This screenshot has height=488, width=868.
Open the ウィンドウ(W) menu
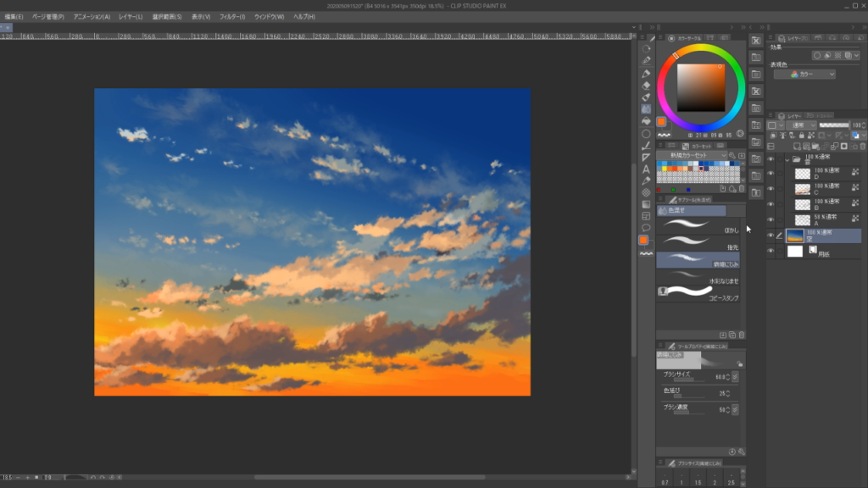pyautogui.click(x=269, y=17)
